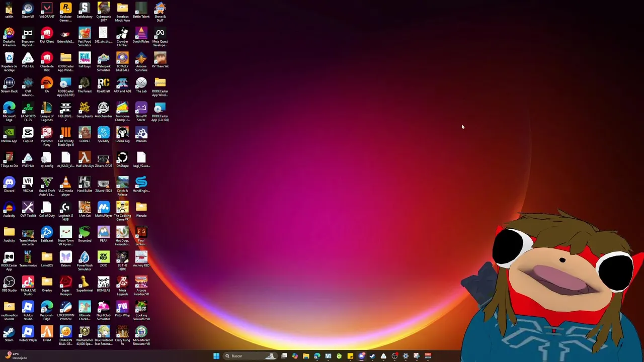Select the Superliminal icon
The width and height of the screenshot is (644, 362).
coord(85,285)
